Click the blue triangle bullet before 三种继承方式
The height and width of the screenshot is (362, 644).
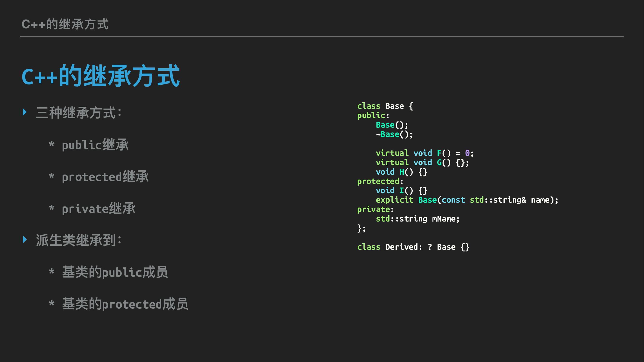tap(25, 112)
